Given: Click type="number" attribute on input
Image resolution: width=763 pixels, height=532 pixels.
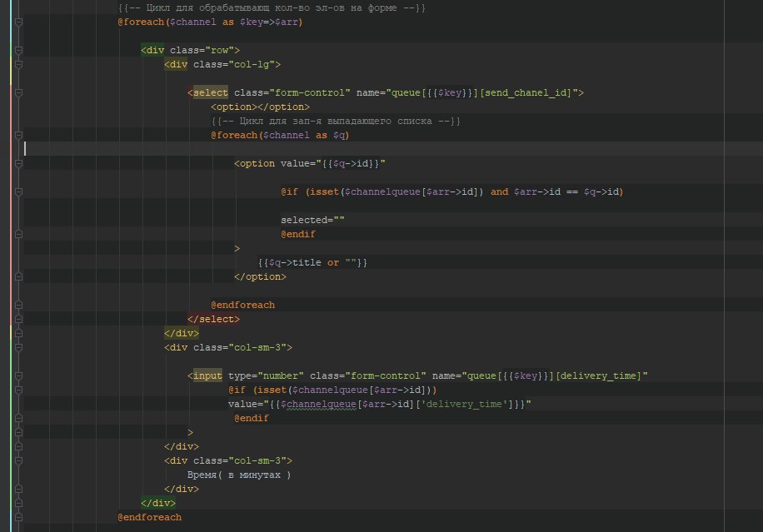Looking at the screenshot, I should click(x=267, y=376).
